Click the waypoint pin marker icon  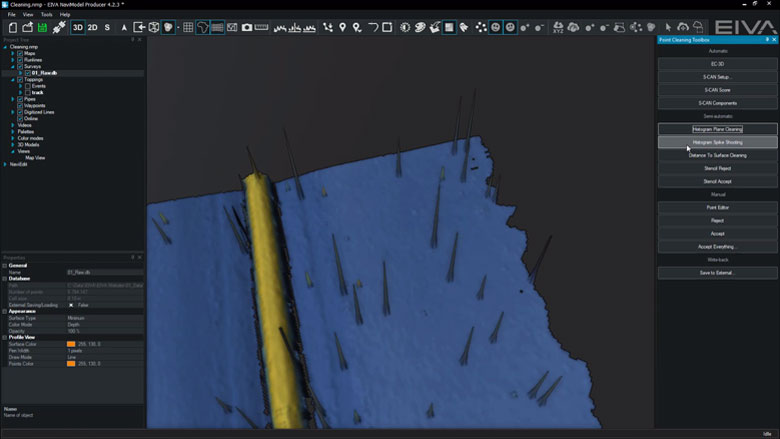coord(343,27)
